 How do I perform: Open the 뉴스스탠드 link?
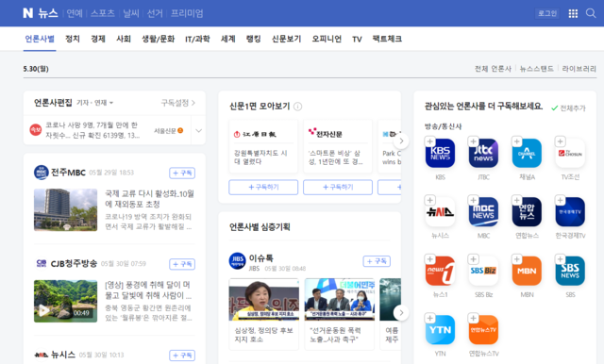click(x=537, y=69)
